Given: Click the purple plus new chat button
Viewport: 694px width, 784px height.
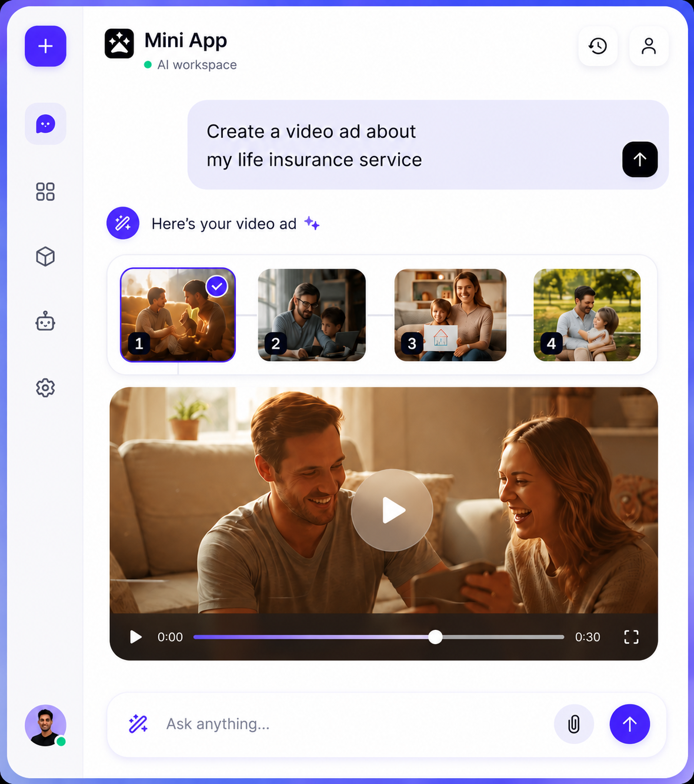Looking at the screenshot, I should click(x=45, y=46).
